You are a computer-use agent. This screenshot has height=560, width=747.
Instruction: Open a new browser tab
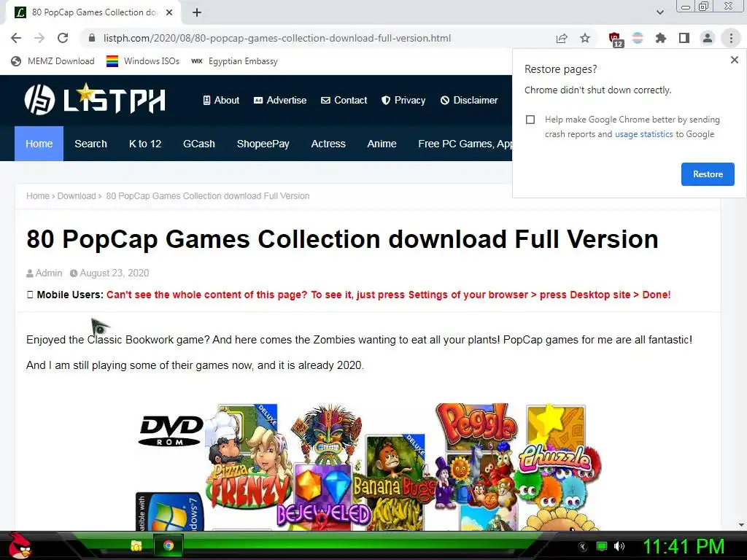(197, 12)
